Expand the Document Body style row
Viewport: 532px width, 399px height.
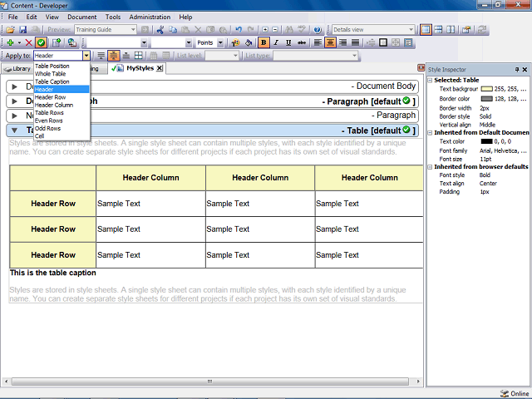coord(15,86)
